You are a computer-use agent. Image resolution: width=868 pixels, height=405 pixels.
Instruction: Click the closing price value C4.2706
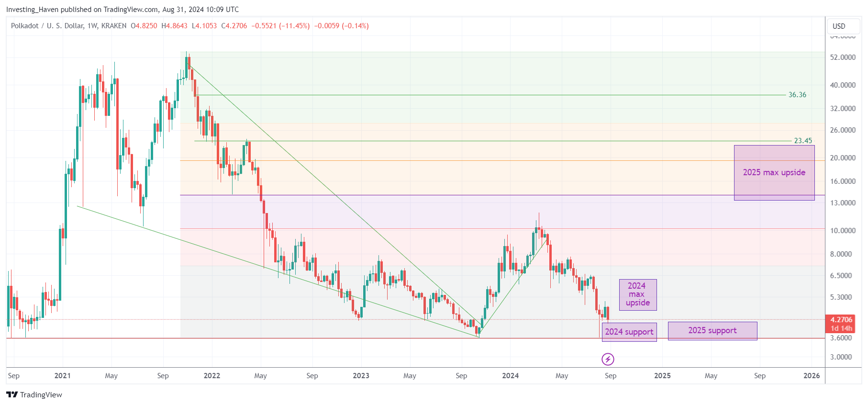[234, 26]
